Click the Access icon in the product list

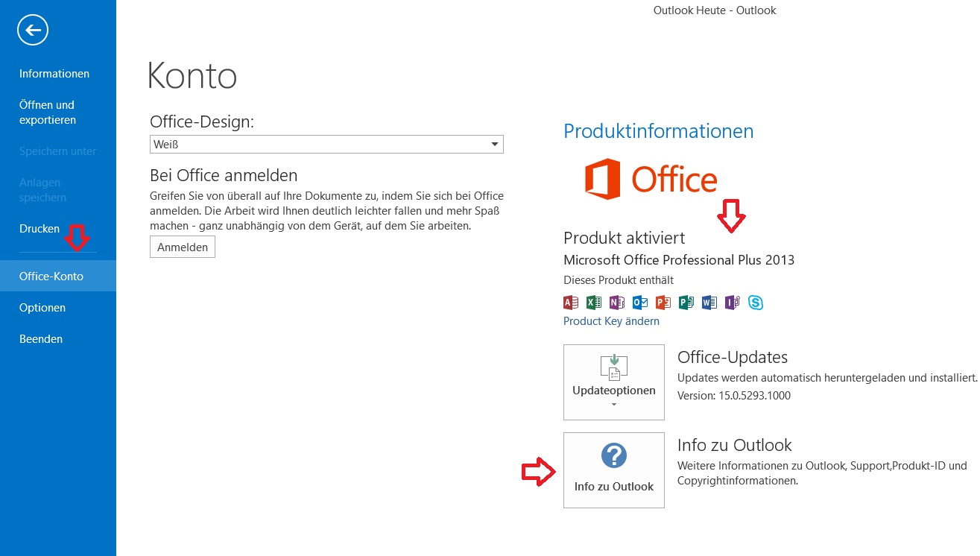(x=571, y=302)
